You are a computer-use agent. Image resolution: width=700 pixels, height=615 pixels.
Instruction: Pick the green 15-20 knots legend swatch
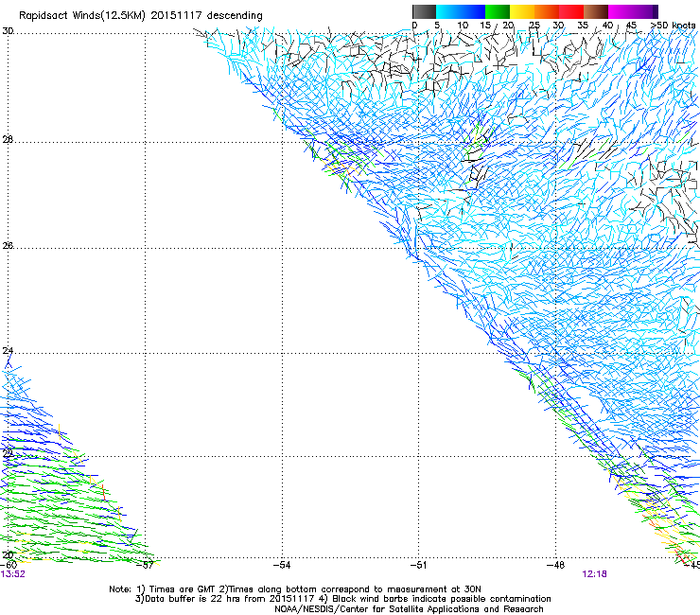[x=498, y=11]
